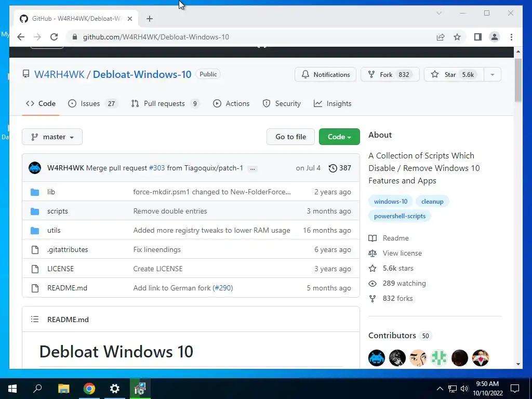Open the taskbar notification center icon
This screenshot has height=399, width=532.
[515, 389]
